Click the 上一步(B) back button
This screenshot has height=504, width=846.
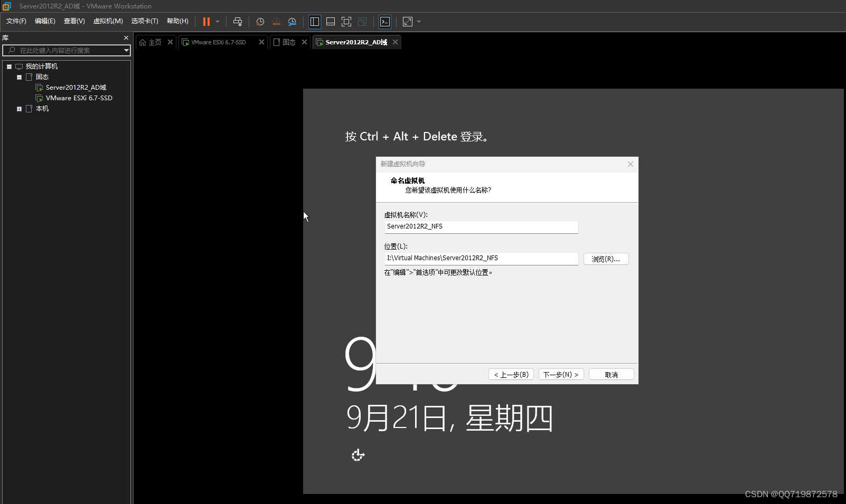coord(511,375)
